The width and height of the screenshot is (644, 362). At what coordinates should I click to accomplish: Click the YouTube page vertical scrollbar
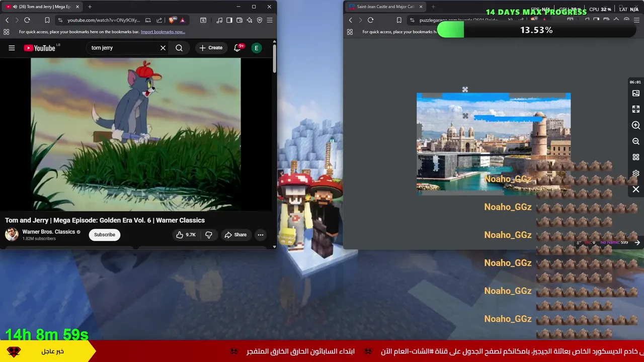275,59
